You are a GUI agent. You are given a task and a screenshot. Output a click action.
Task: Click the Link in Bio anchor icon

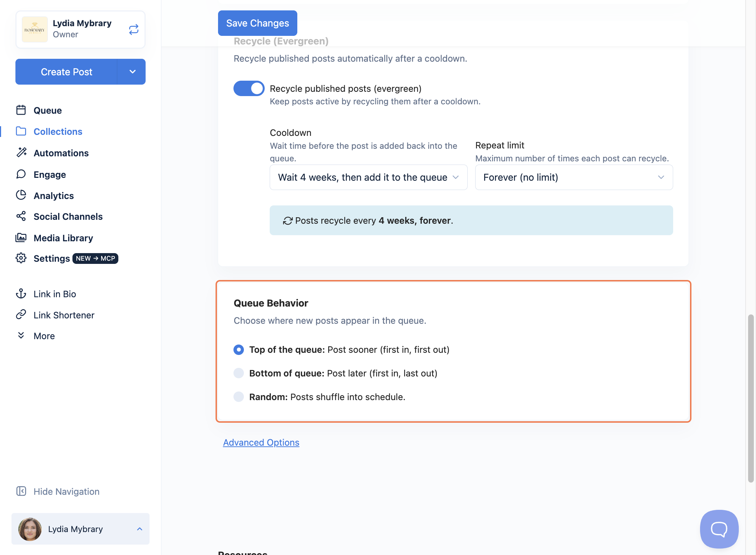click(x=21, y=294)
